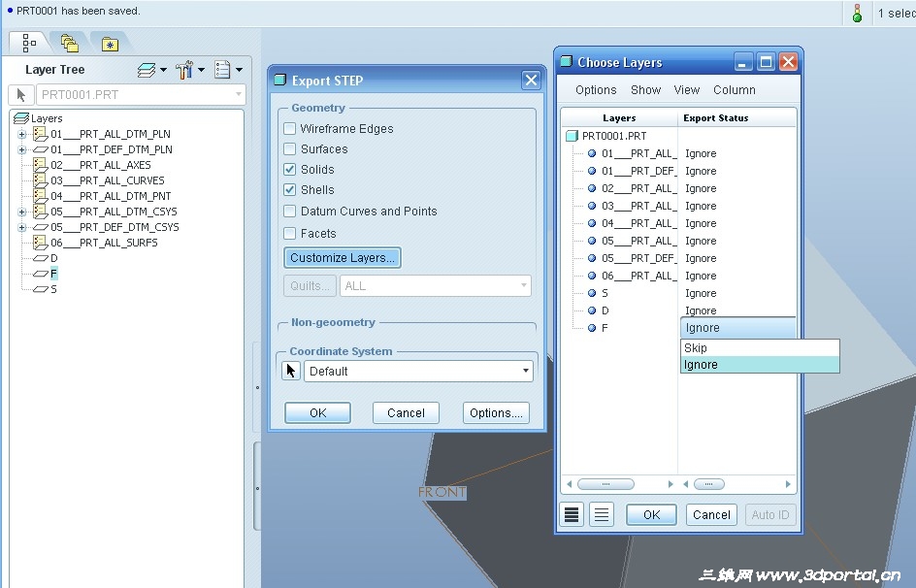This screenshot has width=916, height=588.
Task: Choose Ignore in the dropdown list
Action: click(760, 365)
